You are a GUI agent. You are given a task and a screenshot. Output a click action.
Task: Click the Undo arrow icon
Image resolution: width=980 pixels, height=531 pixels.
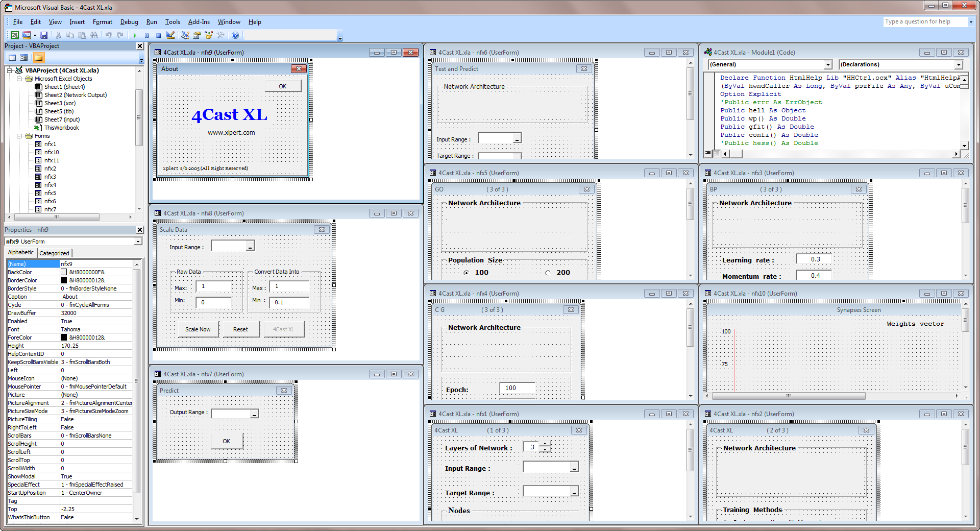click(108, 35)
